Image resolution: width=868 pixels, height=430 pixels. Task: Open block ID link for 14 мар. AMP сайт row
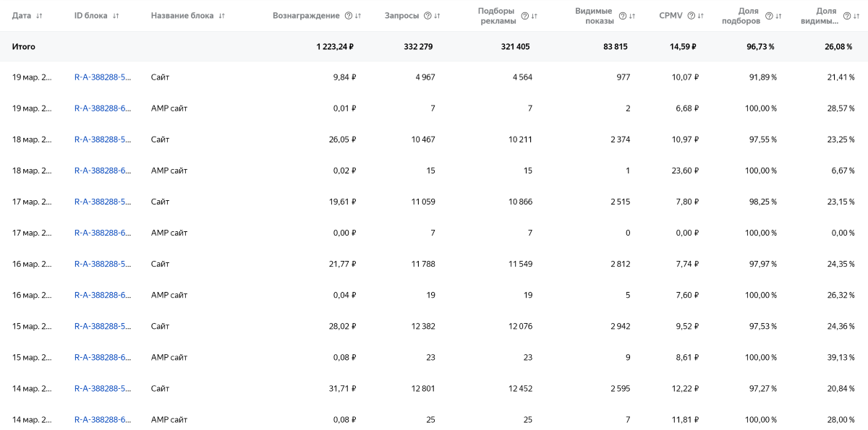click(x=103, y=419)
